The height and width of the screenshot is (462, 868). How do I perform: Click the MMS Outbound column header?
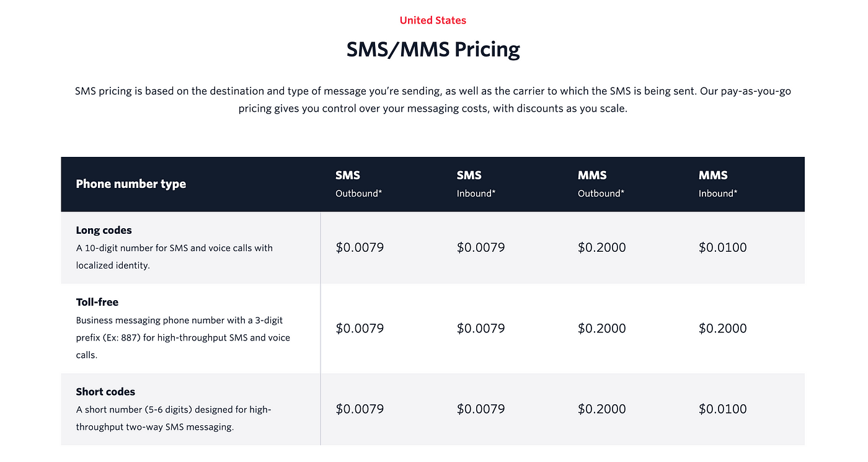point(601,184)
